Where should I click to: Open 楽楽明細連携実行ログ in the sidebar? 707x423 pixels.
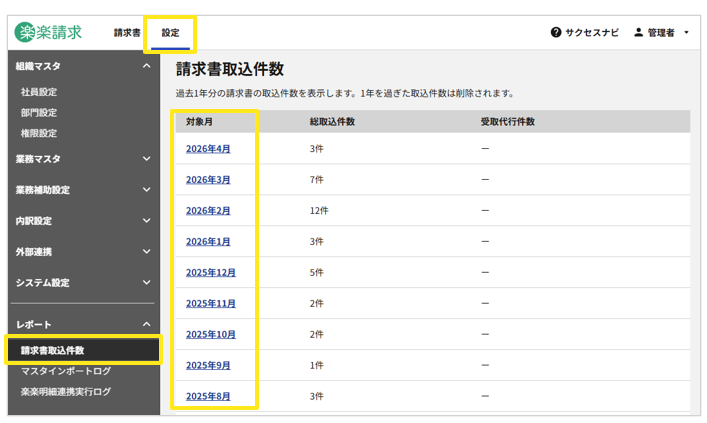coord(66,391)
